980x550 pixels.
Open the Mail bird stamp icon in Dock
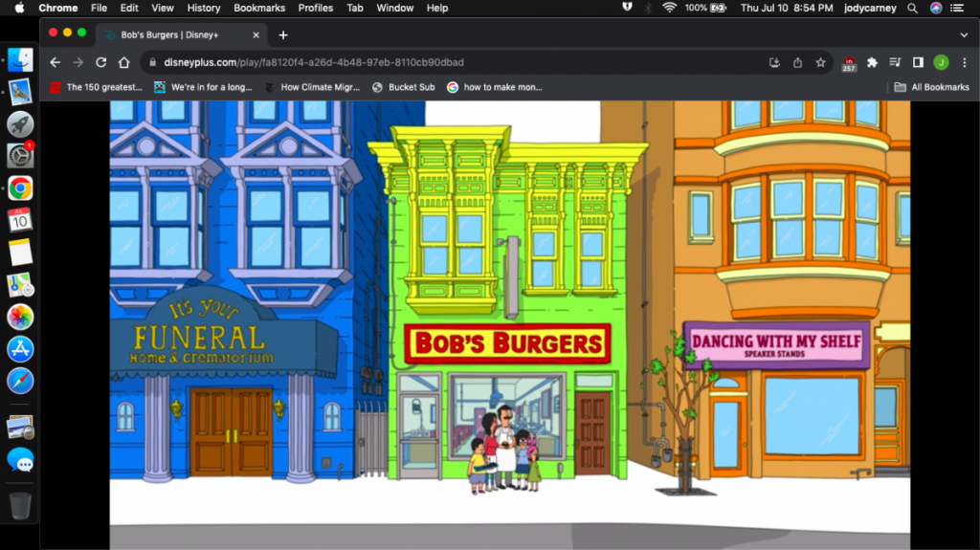[20, 92]
